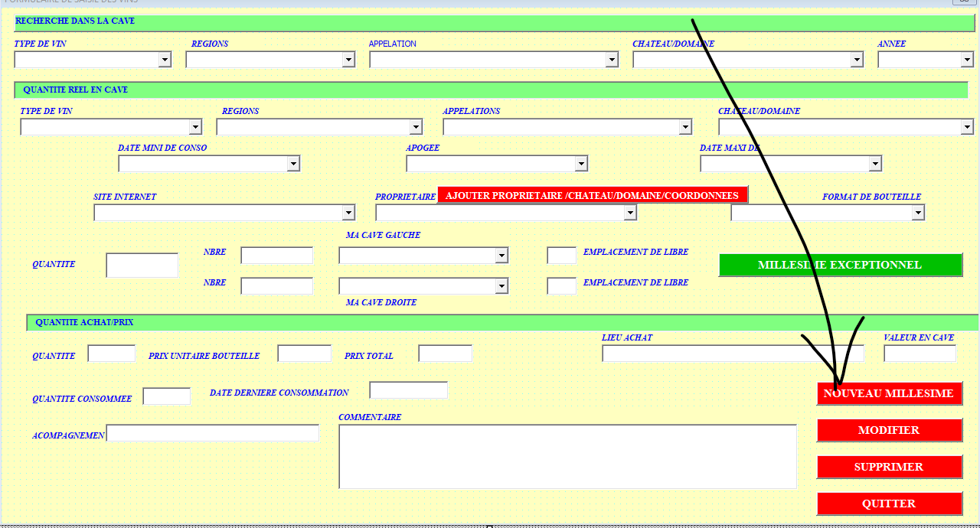Click into the COMMENTAIRE text area
This screenshot has width=980, height=528.
[567, 456]
